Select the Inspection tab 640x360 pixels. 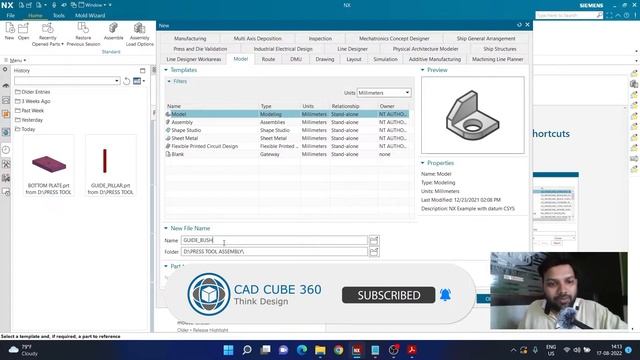point(320,38)
